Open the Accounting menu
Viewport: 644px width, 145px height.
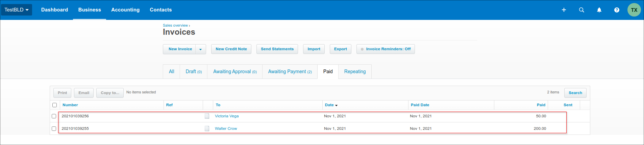[x=125, y=10]
